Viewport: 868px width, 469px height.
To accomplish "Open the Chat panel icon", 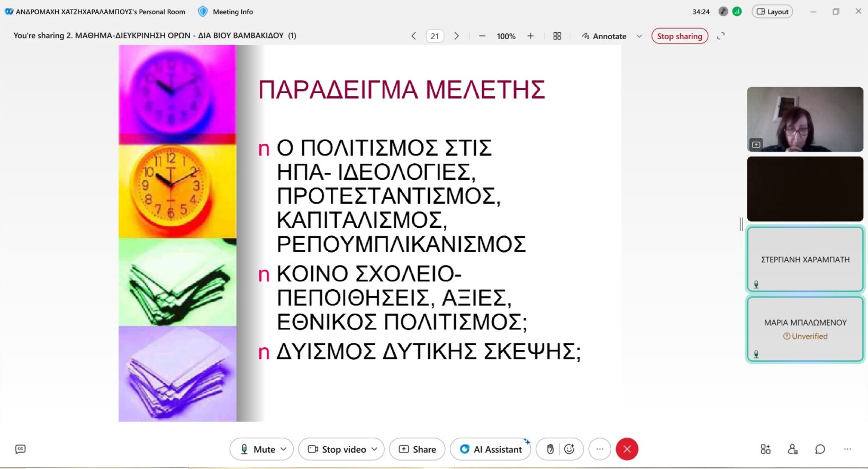I will click(x=820, y=449).
